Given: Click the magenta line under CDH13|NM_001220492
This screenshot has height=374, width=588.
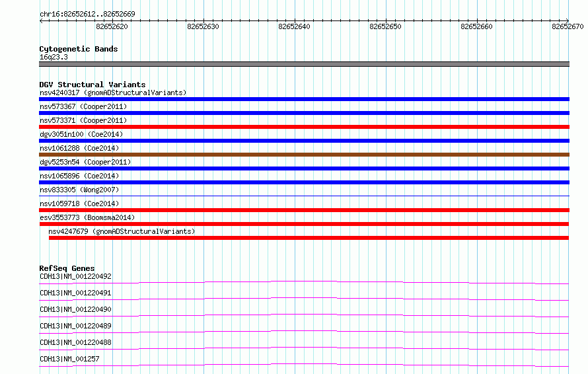Looking at the screenshot, I should (304, 282).
